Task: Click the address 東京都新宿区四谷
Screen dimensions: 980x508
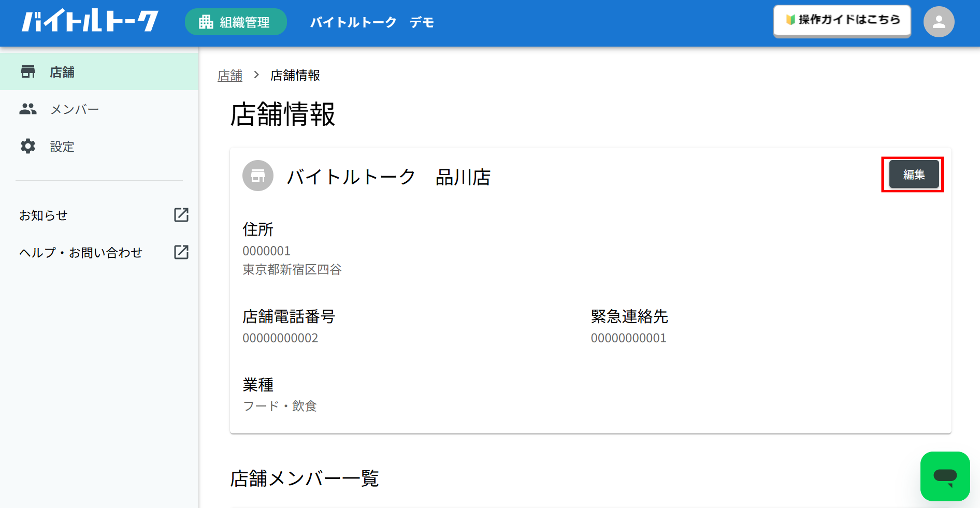Action: pos(292,270)
